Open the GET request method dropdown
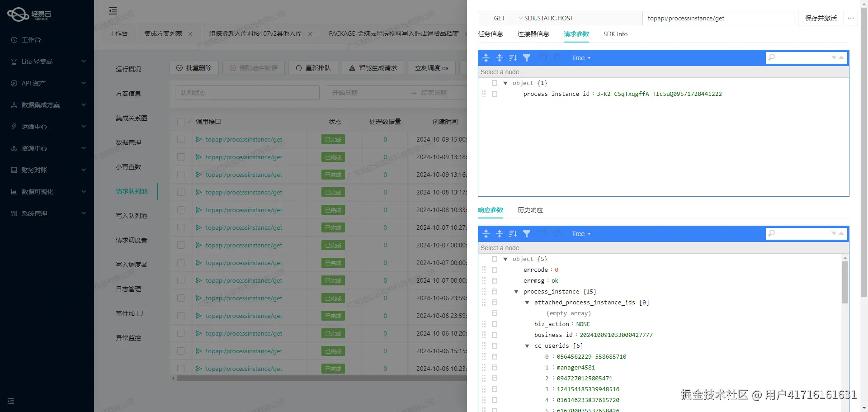Viewport: 868px width, 412px height. [x=501, y=18]
